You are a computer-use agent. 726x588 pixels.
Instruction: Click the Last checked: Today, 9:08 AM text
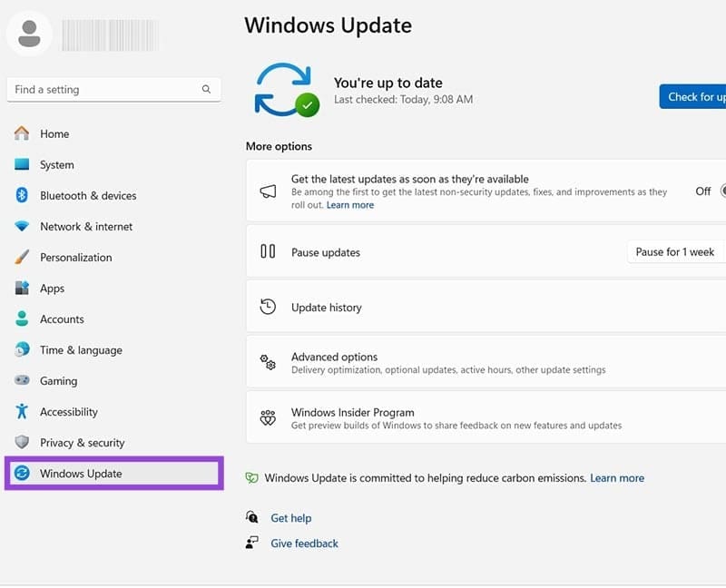point(403,99)
